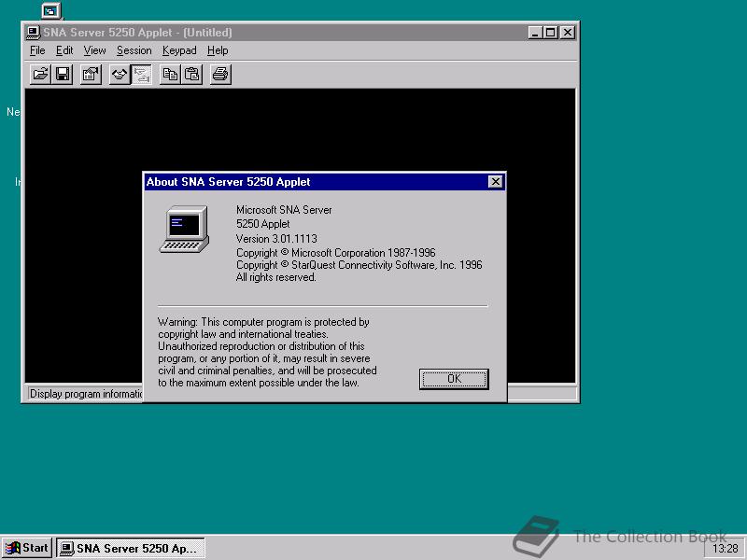Open the Start menu
747x560 pixels.
coord(27,548)
